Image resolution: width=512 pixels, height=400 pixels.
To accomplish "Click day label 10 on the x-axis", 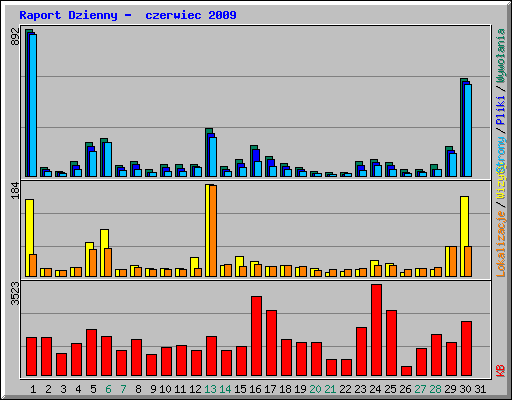I will click(x=165, y=389).
